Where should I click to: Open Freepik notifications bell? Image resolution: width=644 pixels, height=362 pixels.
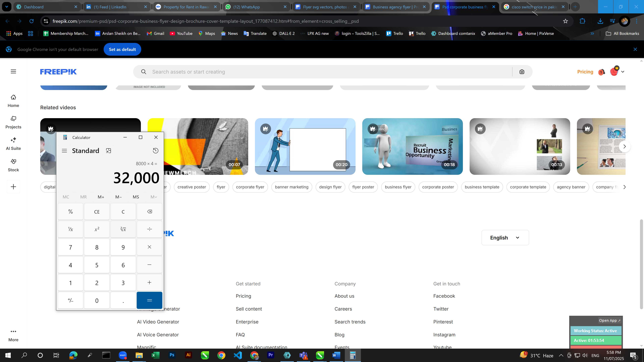pos(602,72)
